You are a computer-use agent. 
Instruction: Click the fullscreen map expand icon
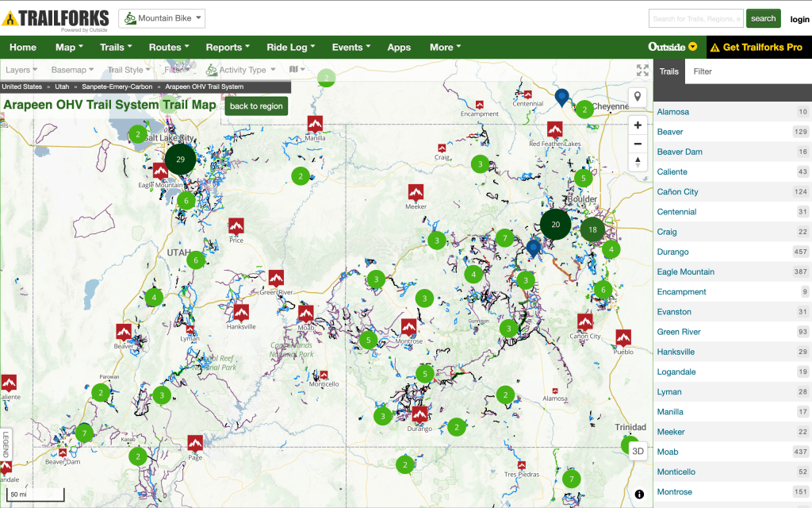pos(642,70)
